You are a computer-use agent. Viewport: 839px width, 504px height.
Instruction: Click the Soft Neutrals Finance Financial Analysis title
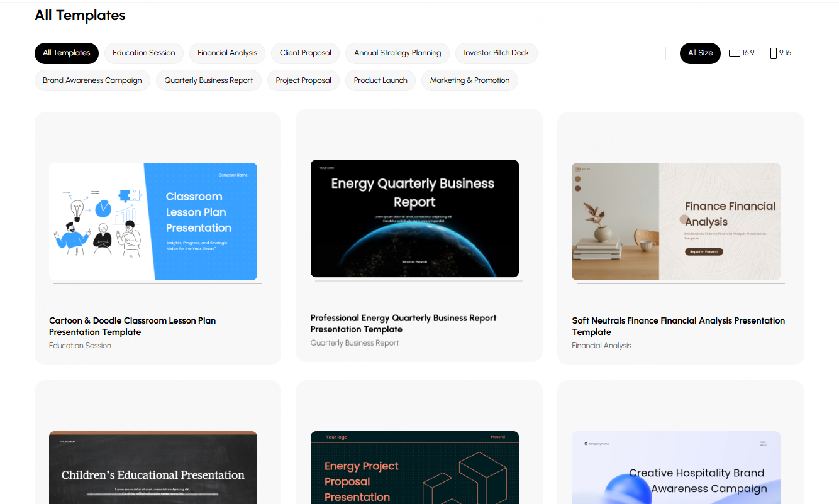click(678, 326)
